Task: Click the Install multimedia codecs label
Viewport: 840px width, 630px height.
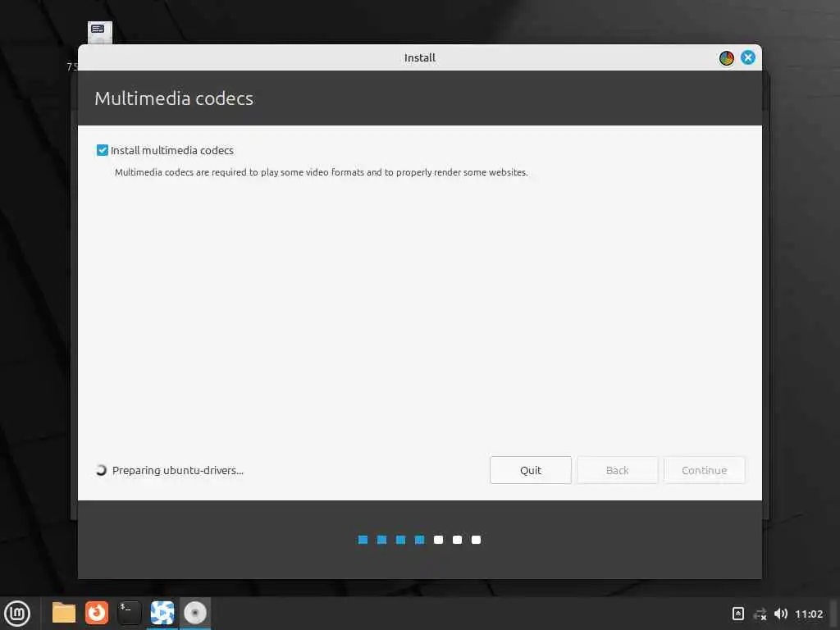Action: 172,151
